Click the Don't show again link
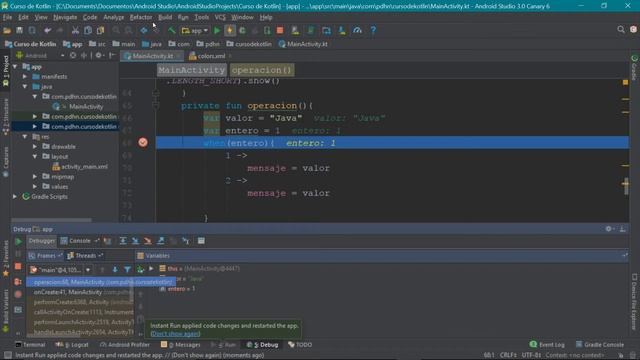Viewport: 640px width, 360px height. coord(176,333)
